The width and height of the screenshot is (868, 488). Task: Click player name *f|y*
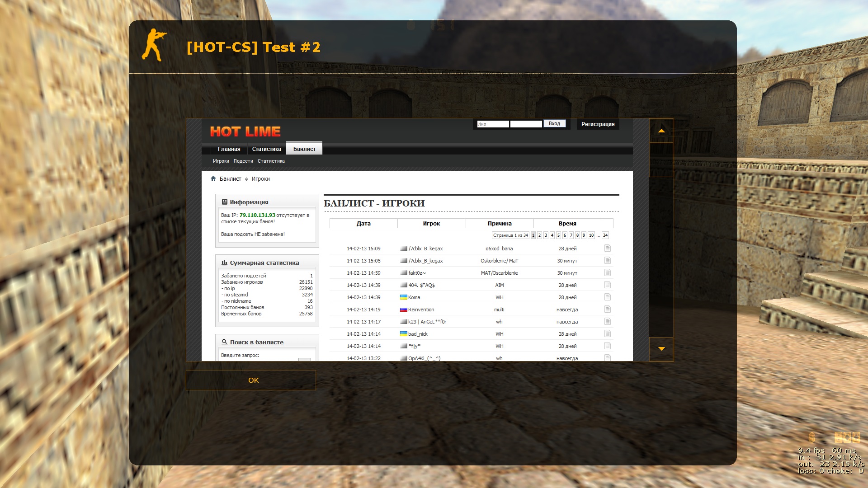click(415, 346)
